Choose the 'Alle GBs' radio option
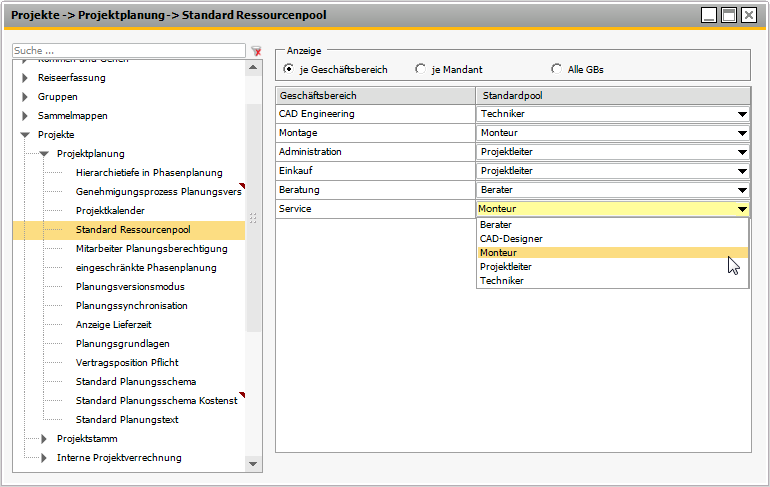Screen dimensions: 770x487 [556, 69]
